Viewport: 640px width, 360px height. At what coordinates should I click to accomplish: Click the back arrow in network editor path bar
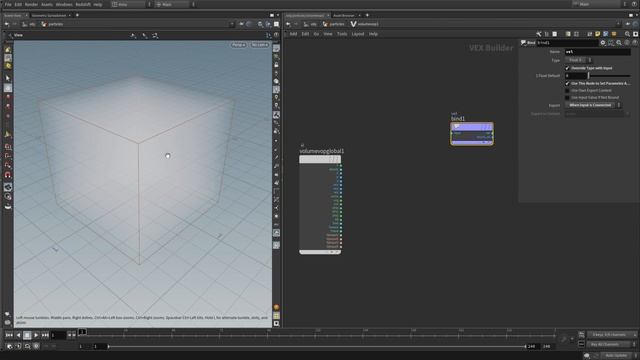tap(288, 24)
